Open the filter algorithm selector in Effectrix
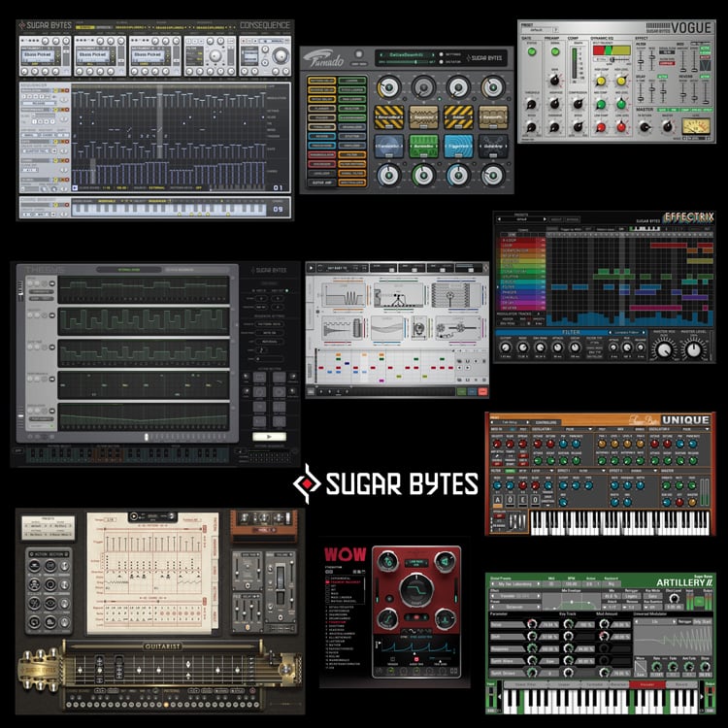Screen dimensions: 728x728 click(627, 332)
